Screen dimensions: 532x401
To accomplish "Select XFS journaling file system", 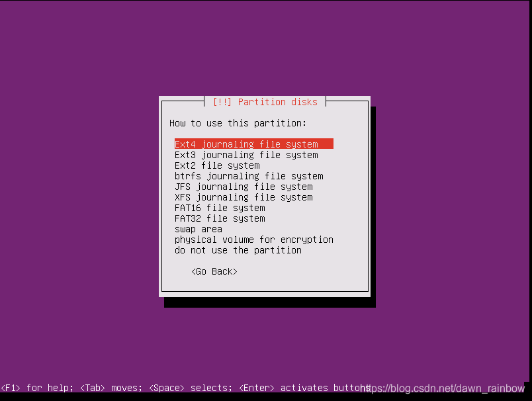I will click(244, 197).
